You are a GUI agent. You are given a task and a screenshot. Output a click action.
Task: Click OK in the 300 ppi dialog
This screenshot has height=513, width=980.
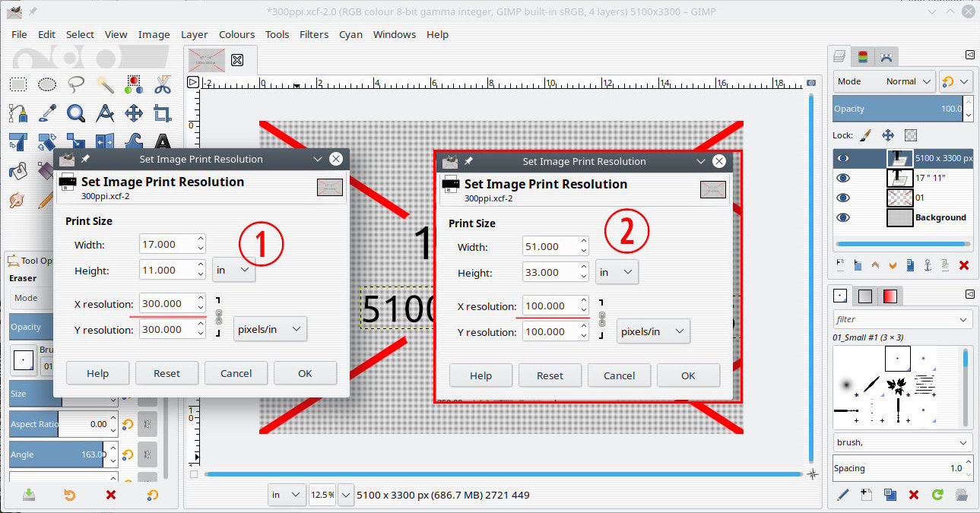305,373
